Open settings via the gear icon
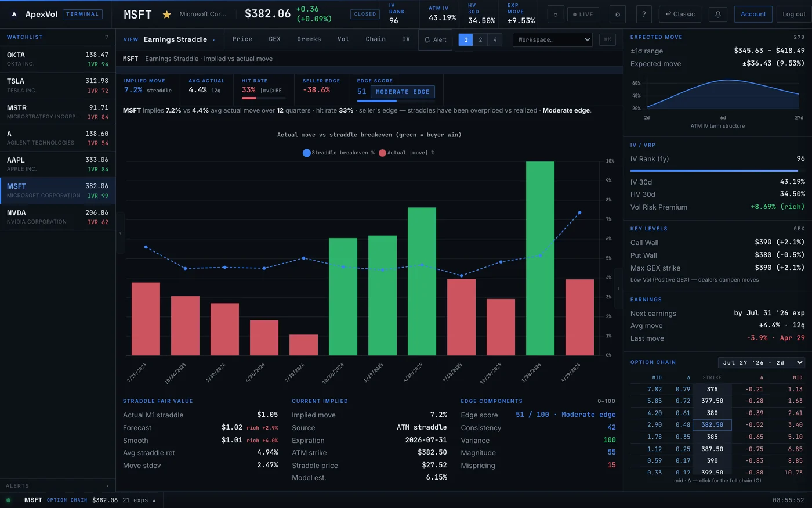This screenshot has width=812, height=508. (x=617, y=15)
